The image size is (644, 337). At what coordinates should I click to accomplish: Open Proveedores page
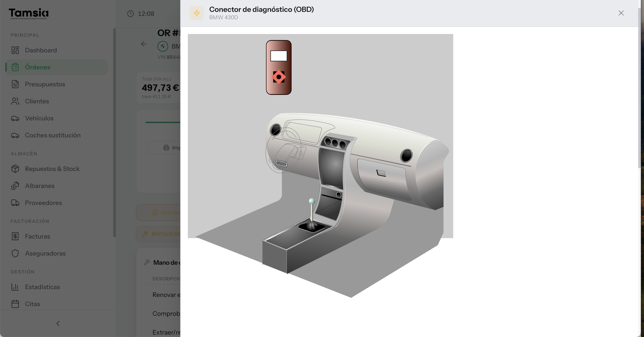[57, 203]
